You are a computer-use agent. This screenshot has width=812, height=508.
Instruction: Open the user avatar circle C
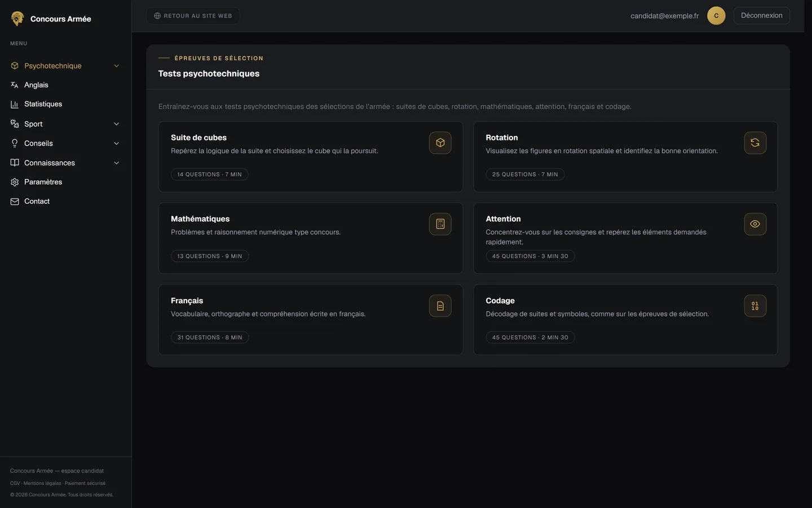(x=716, y=16)
